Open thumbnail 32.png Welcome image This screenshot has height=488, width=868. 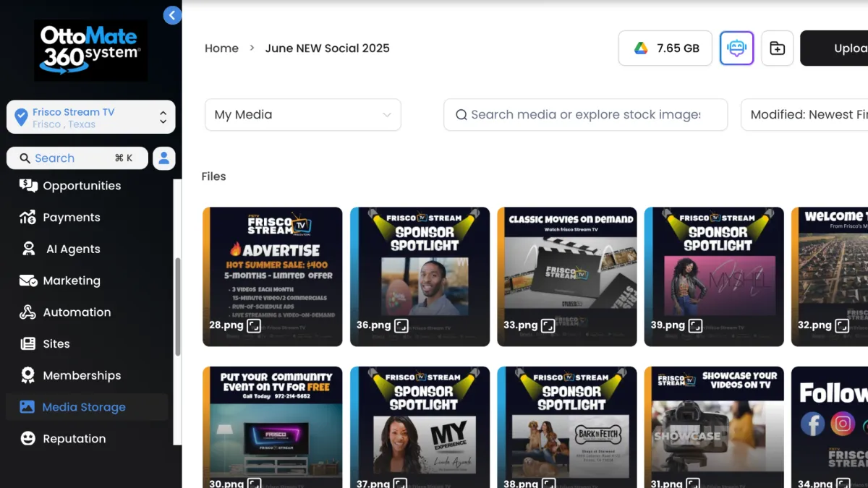[830, 277]
